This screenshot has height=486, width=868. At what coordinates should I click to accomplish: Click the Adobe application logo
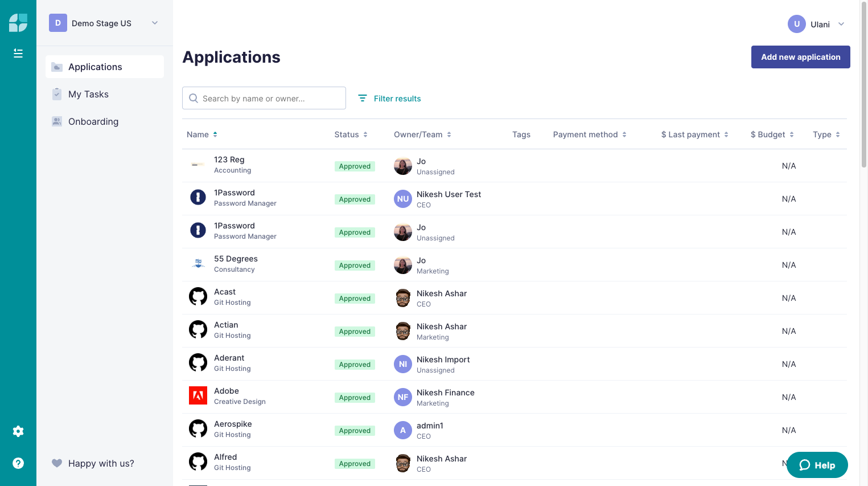[198, 395]
